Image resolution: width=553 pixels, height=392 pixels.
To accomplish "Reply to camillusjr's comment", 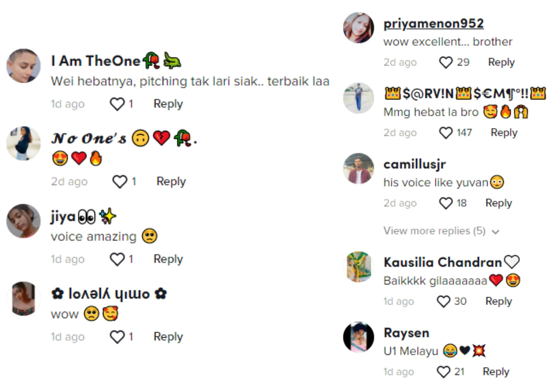I will pyautogui.click(x=499, y=203).
